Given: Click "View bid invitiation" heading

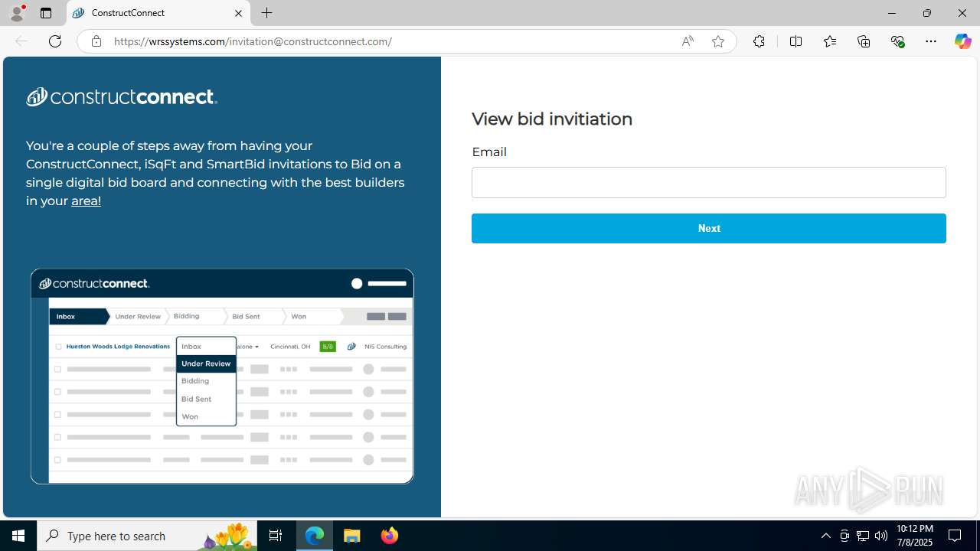Looking at the screenshot, I should click(x=552, y=119).
